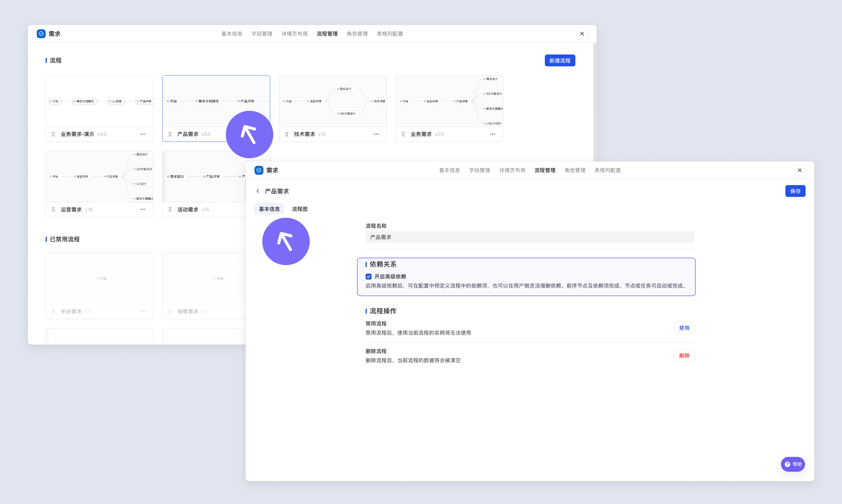The height and width of the screenshot is (504, 842).
Task: Click the v16 version label
Action: click(322, 134)
